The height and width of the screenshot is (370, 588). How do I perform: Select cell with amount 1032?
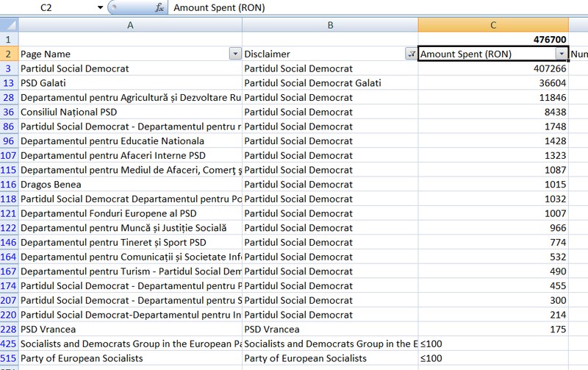click(x=493, y=199)
